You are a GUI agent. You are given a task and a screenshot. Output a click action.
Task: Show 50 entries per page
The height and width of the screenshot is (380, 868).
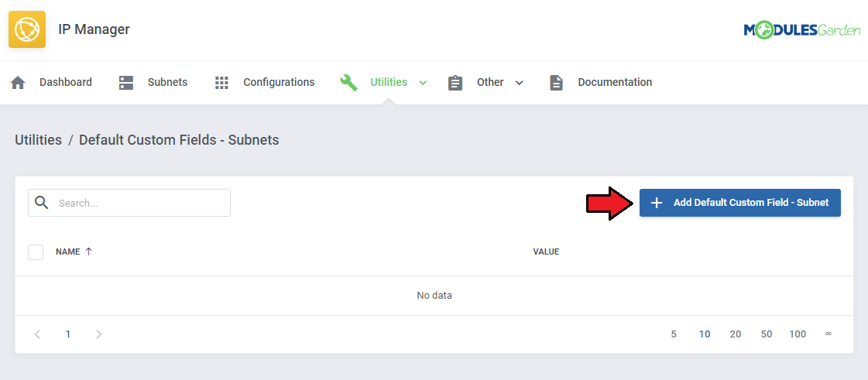coord(767,334)
